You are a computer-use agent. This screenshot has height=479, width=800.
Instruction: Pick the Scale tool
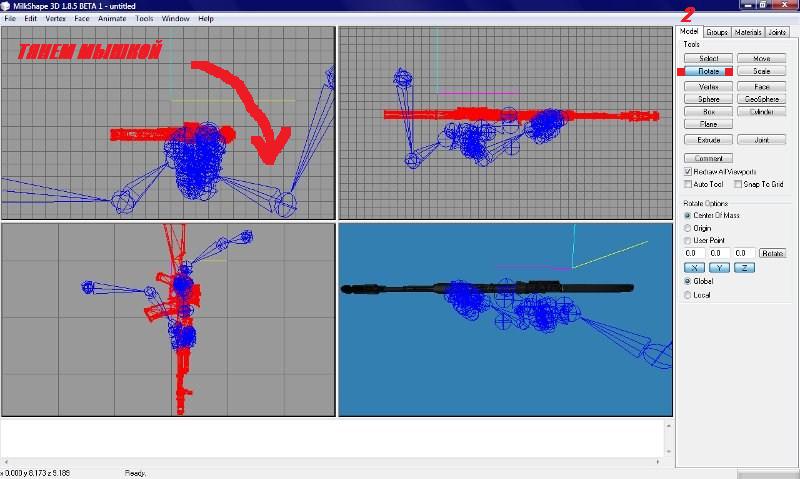(x=762, y=72)
